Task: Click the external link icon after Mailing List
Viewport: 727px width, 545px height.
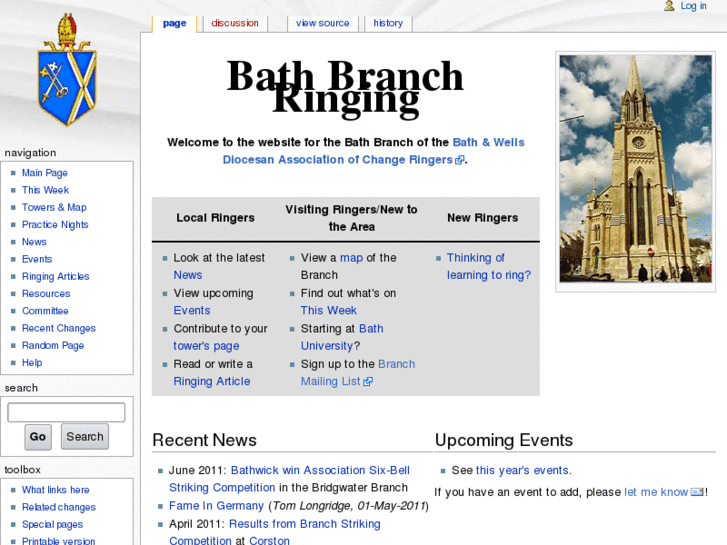Action: pyautogui.click(x=368, y=382)
